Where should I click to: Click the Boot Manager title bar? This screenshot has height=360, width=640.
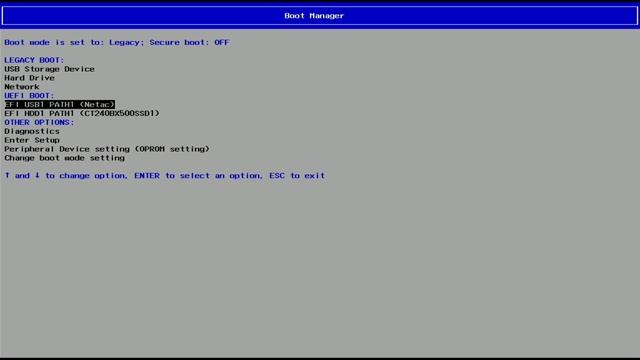pyautogui.click(x=320, y=16)
